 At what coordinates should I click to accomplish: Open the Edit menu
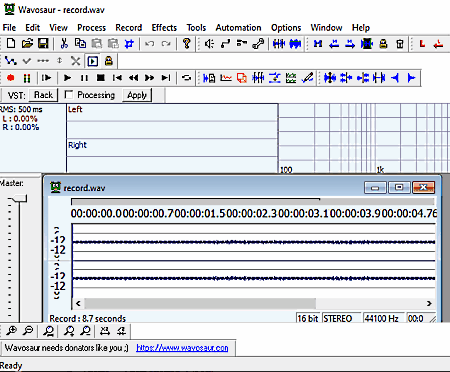tap(33, 28)
